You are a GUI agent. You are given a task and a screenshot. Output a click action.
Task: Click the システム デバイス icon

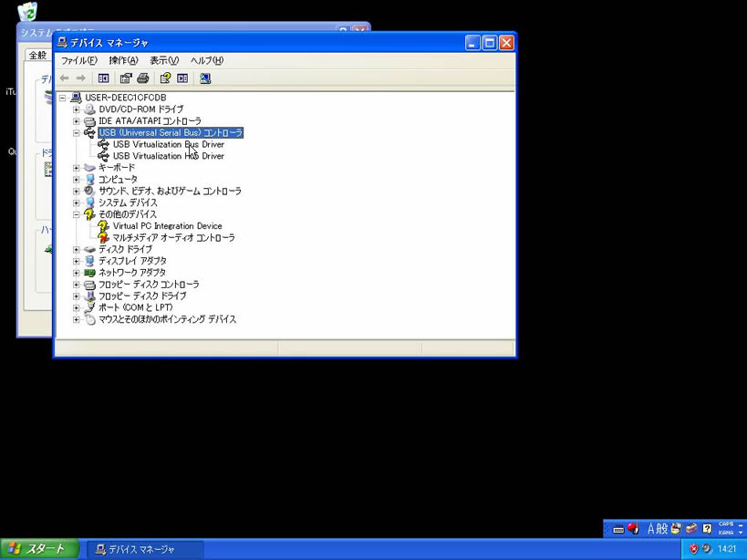[89, 202]
